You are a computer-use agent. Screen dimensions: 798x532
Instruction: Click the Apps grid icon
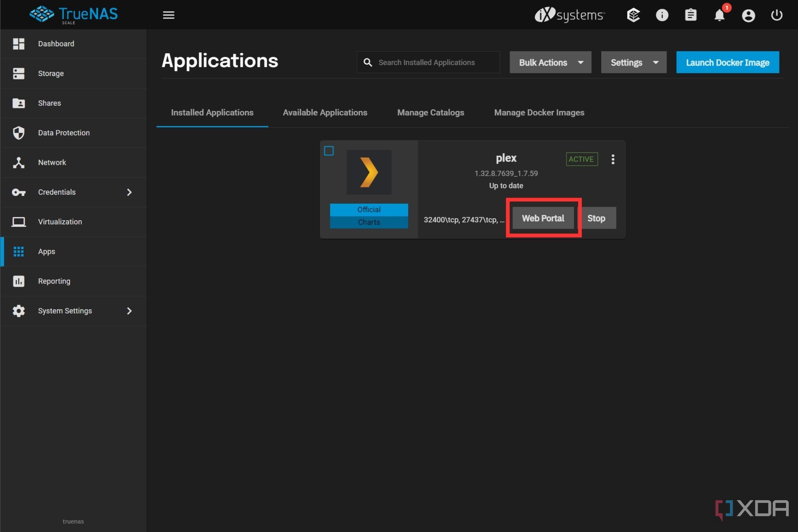18,251
